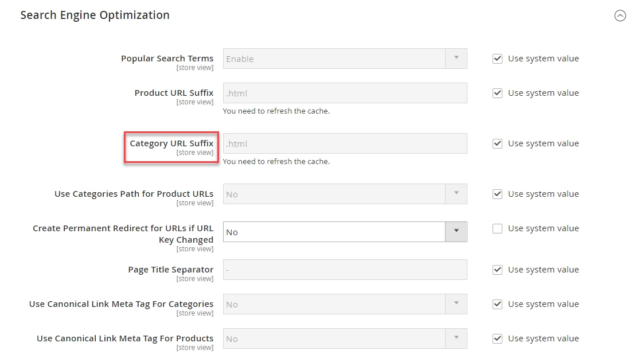Click Create Permanent Redirect for URLs label
This screenshot has width=644, height=362.
(x=123, y=234)
